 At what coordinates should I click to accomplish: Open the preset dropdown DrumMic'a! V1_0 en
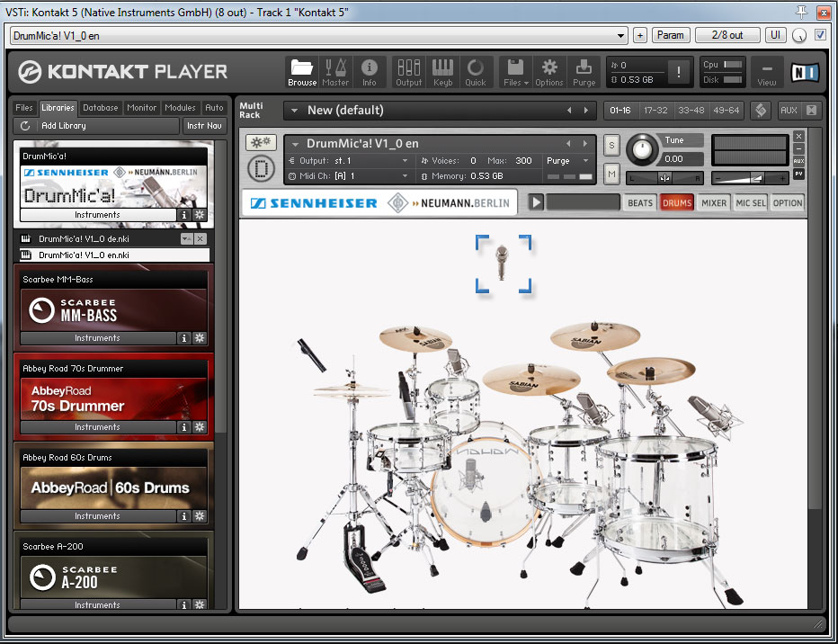click(x=318, y=36)
